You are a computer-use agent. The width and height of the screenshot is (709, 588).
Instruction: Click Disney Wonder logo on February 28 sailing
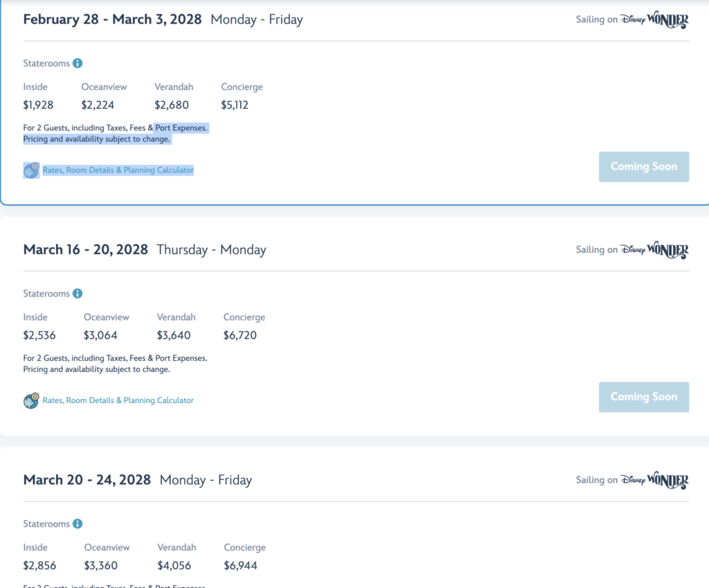(654, 19)
